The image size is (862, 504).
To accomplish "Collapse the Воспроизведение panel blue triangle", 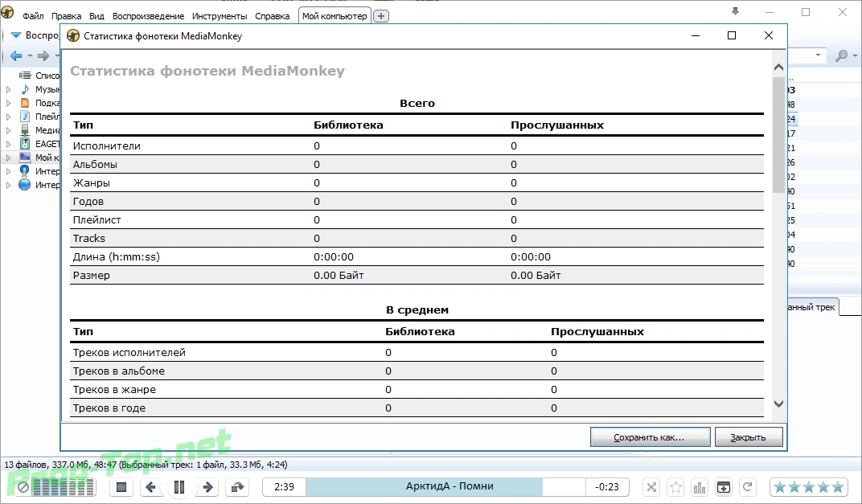I will pos(16,35).
